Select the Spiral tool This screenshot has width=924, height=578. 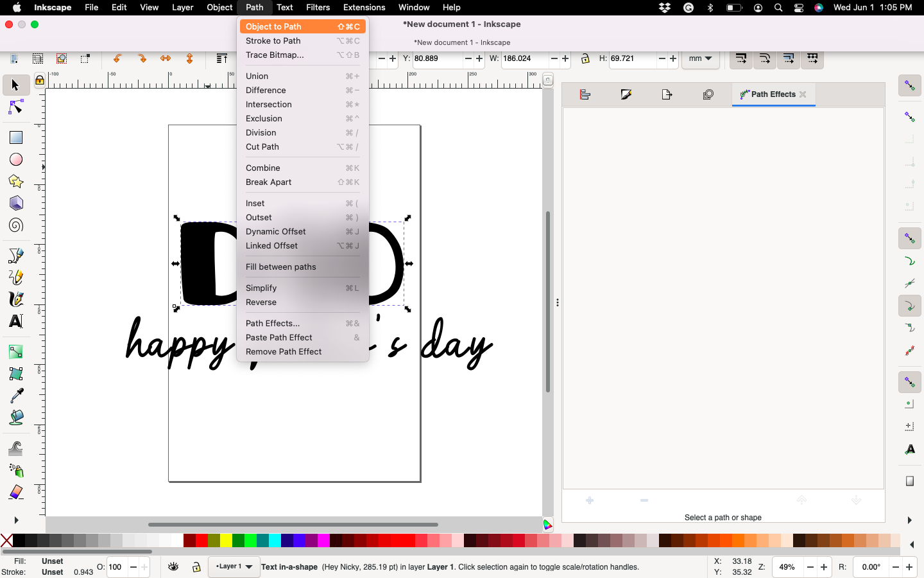[16, 225]
